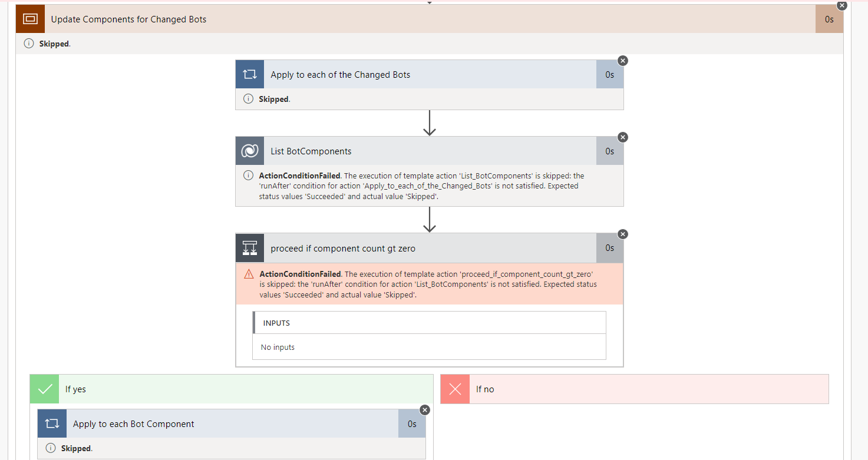The image size is (868, 460).
Task: Select the Dataverse connector icon on List BotComponents
Action: coord(249,150)
